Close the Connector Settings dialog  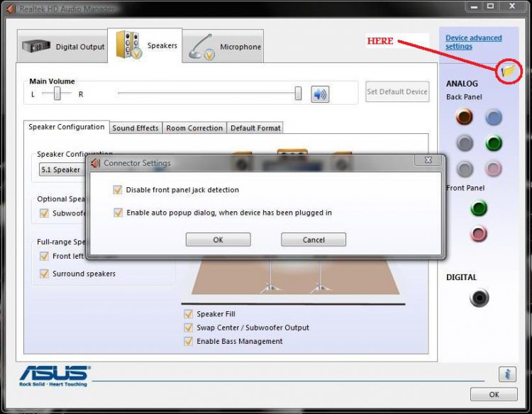click(428, 160)
